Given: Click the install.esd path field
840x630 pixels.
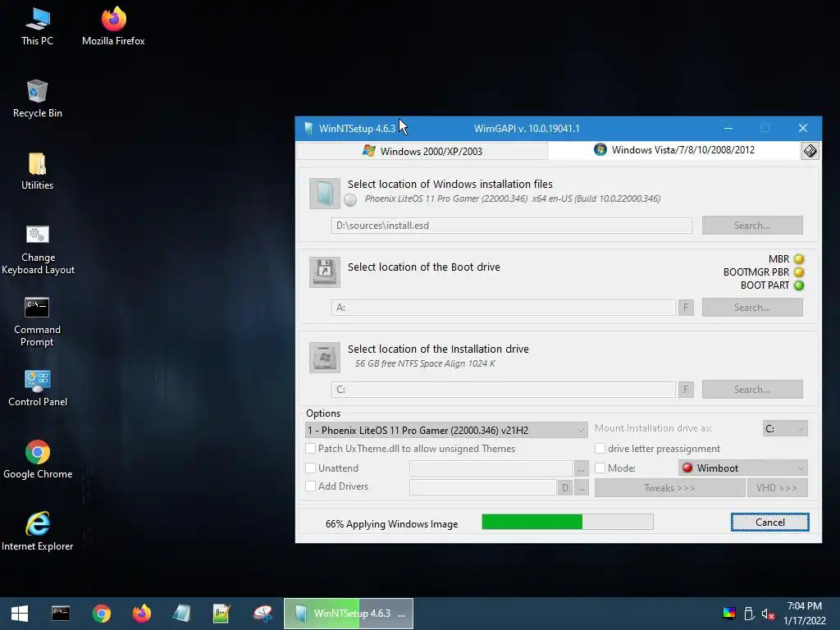Looking at the screenshot, I should pyautogui.click(x=512, y=226).
